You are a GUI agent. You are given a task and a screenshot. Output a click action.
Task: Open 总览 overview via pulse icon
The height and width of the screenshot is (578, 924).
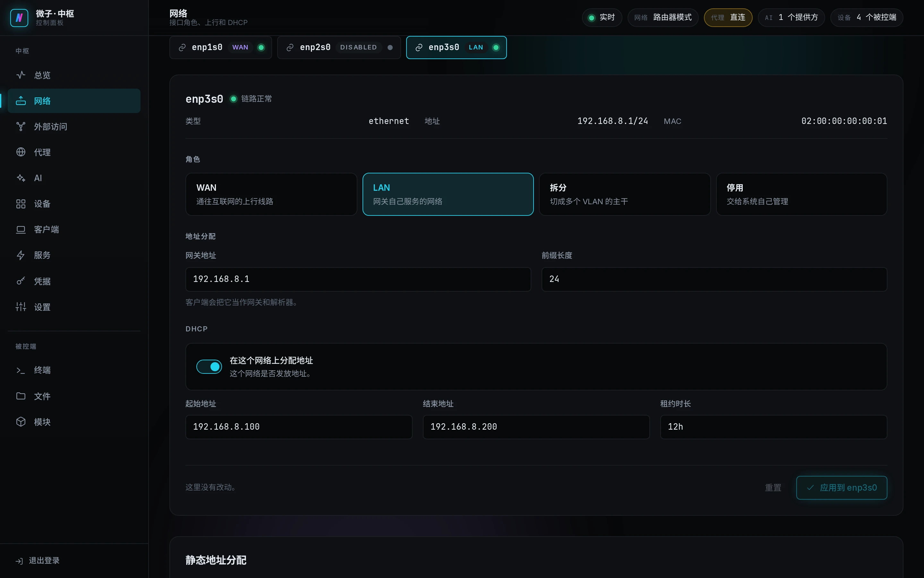click(21, 75)
